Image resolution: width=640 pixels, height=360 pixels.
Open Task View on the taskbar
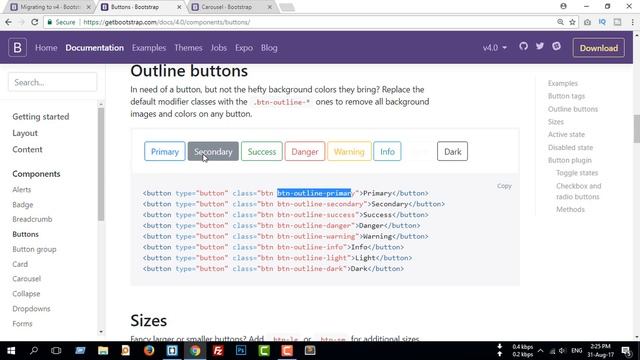[56, 351]
